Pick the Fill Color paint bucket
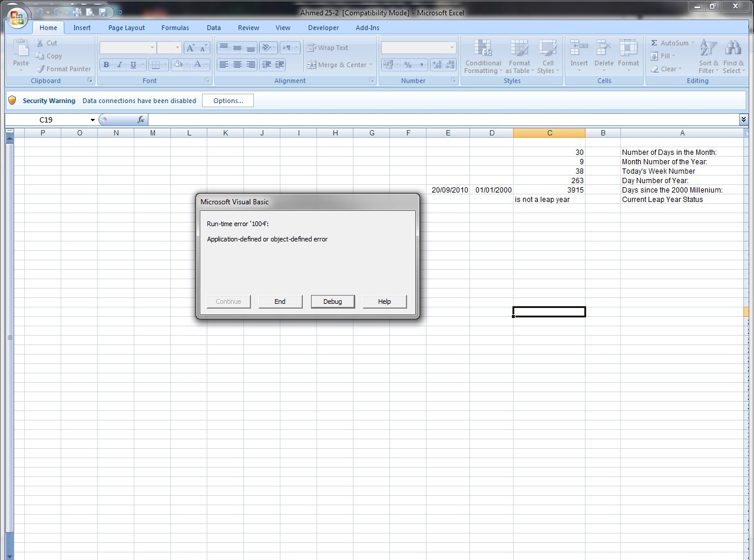Screen dimensions: 754x560 click(177, 65)
